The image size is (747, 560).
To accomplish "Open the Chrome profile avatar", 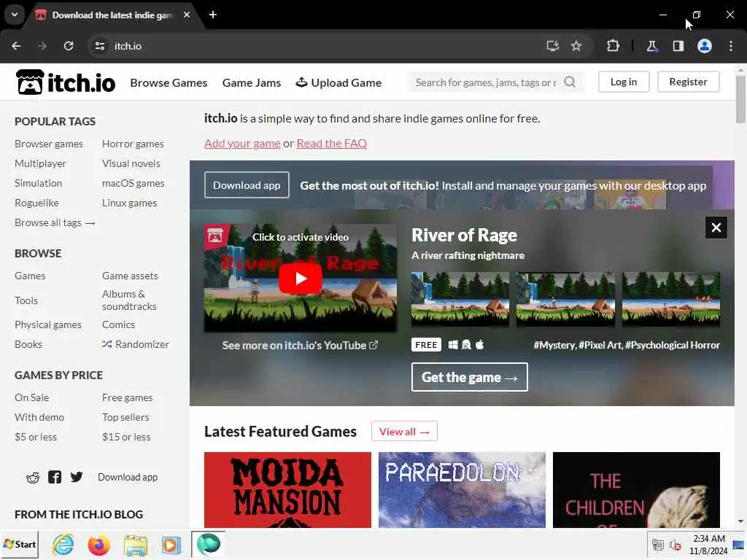I will 705,46.
